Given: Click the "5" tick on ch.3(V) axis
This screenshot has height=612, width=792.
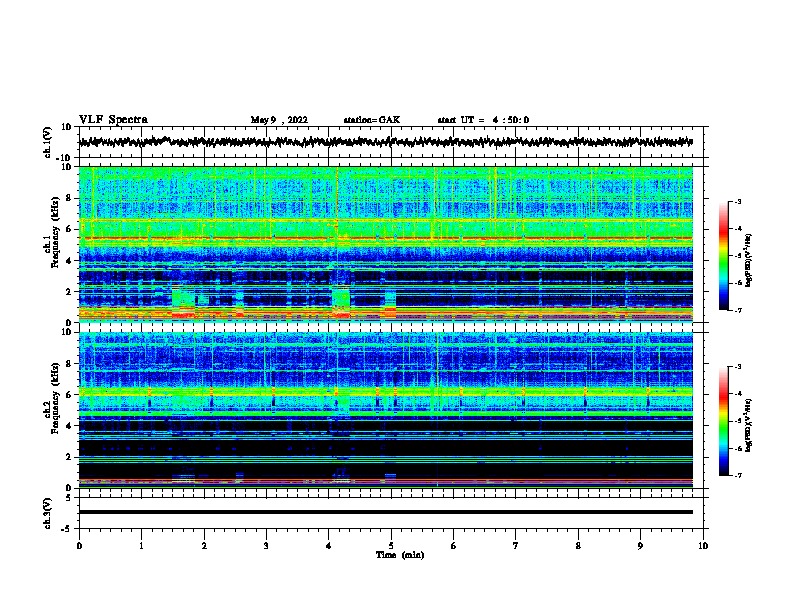Looking at the screenshot, I should point(69,498).
